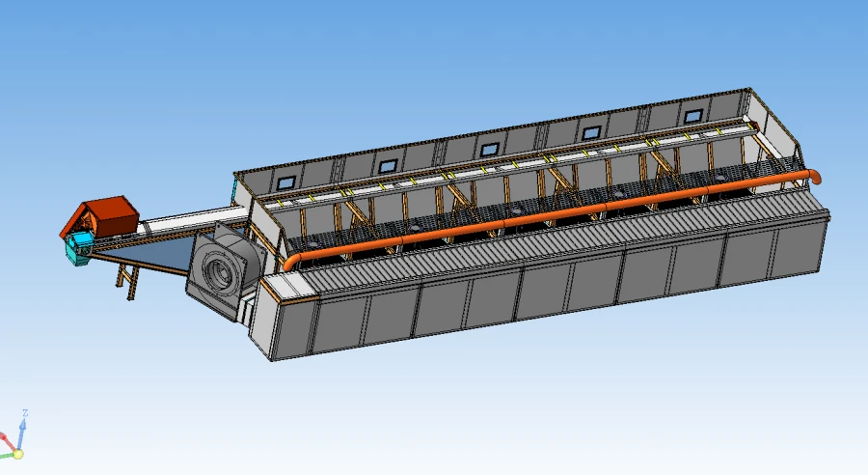Image resolution: width=868 pixels, height=475 pixels.
Task: Pick the middle window in rear wall
Action: tap(489, 150)
